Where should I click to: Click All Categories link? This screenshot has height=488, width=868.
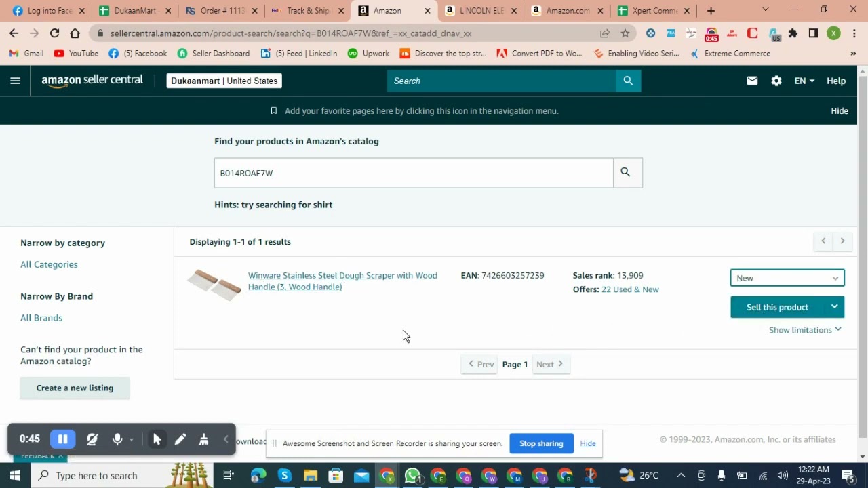[49, 264]
